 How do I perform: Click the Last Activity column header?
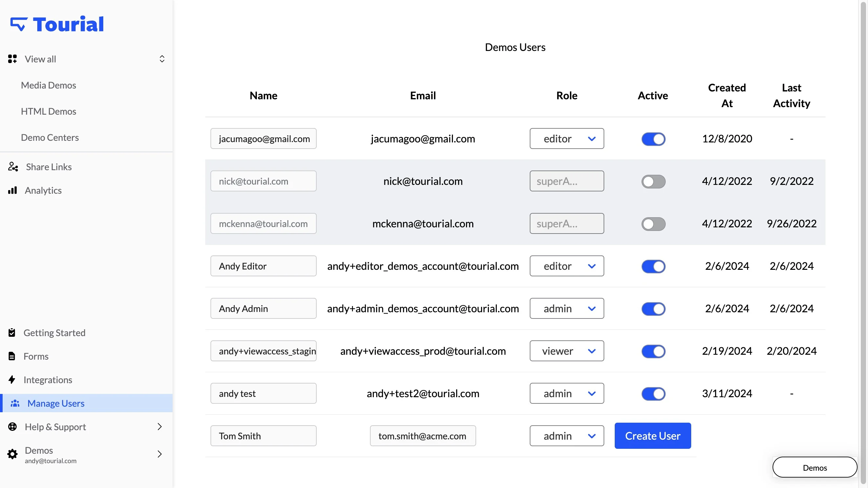pyautogui.click(x=792, y=96)
